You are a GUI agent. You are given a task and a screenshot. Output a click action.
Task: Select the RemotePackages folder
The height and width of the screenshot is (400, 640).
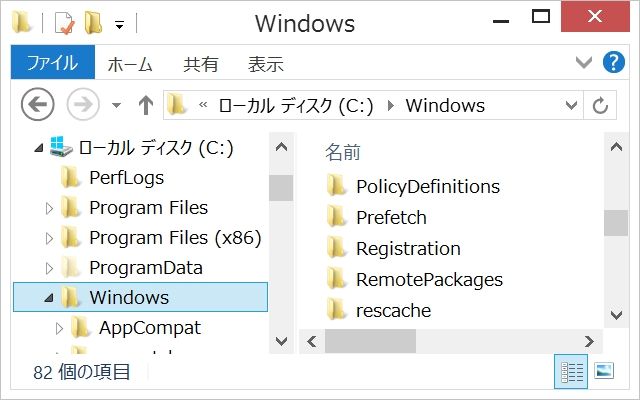(x=429, y=280)
